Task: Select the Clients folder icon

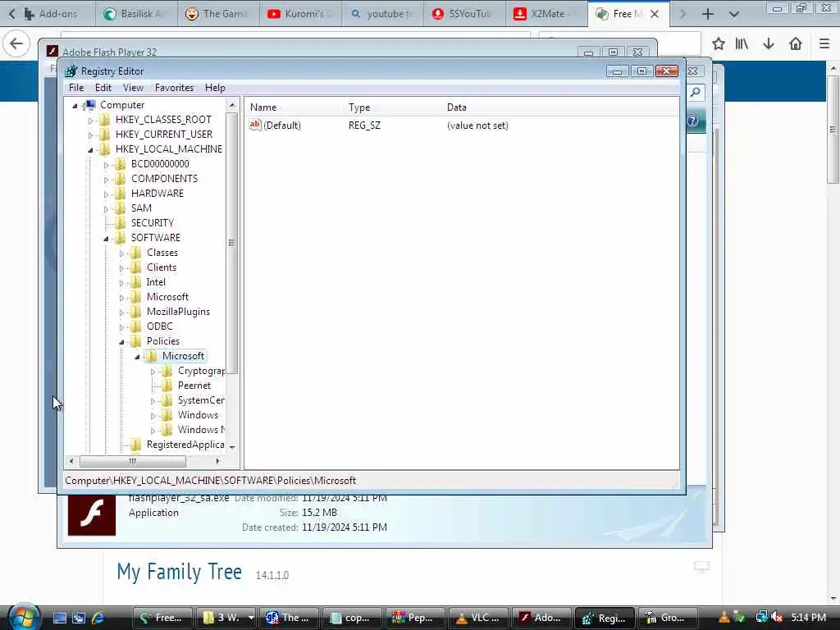Action: pos(136,267)
